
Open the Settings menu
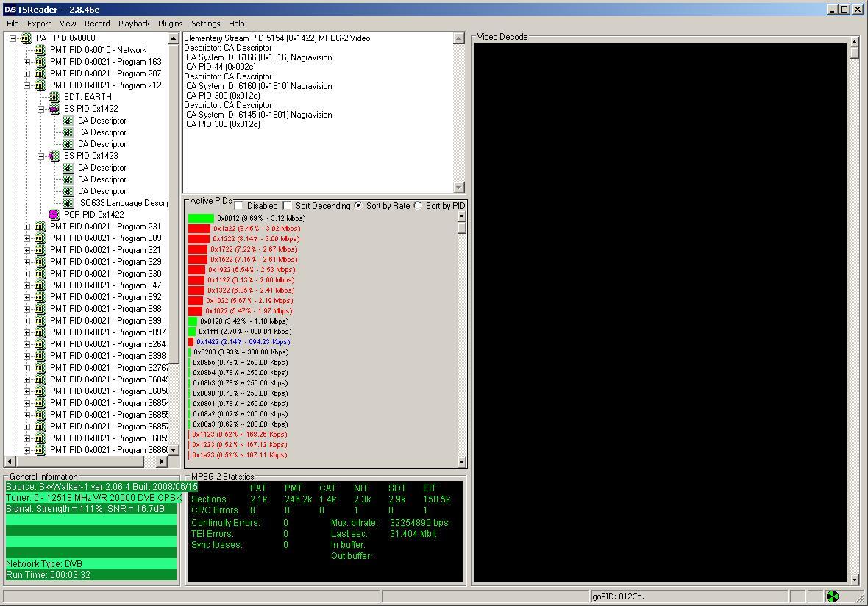point(205,24)
